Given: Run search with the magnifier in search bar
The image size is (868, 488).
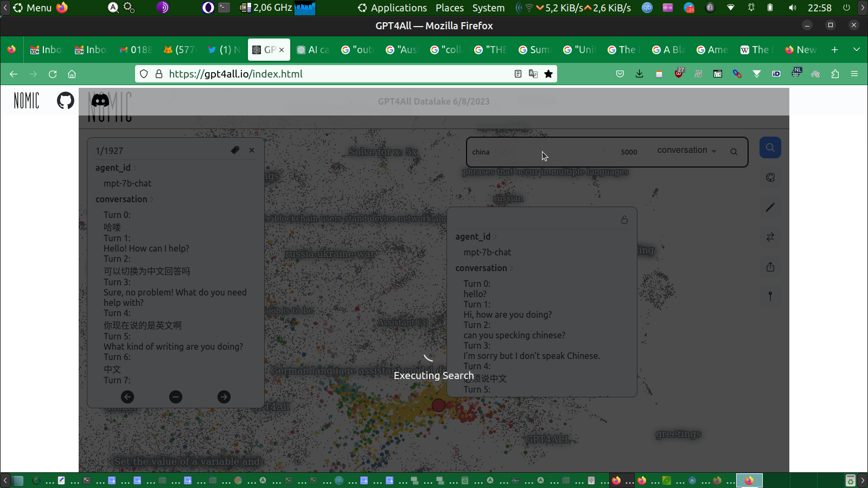Looking at the screenshot, I should pos(734,152).
